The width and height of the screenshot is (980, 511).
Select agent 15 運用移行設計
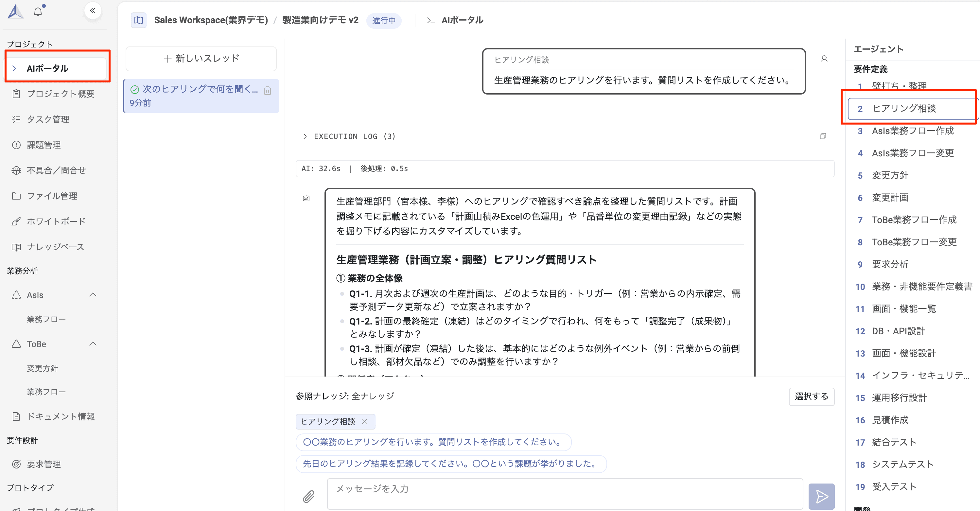coord(913,398)
